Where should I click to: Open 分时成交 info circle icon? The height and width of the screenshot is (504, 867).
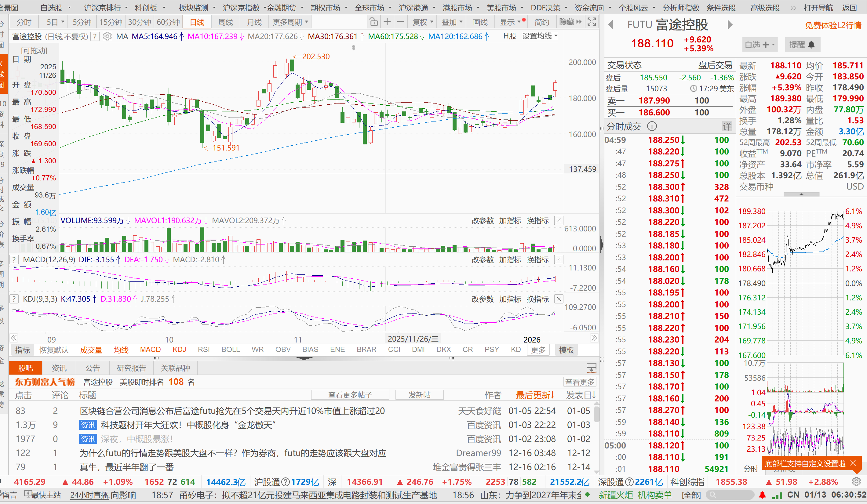pos(652,127)
